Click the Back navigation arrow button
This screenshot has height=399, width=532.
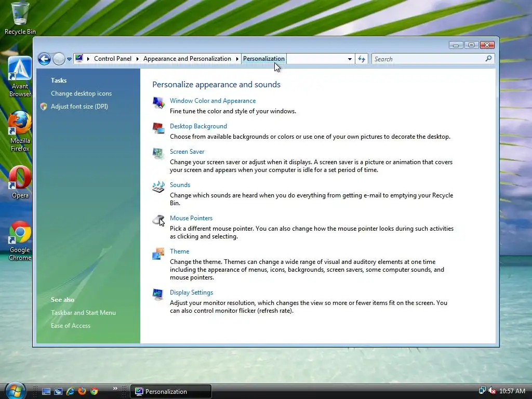[44, 59]
